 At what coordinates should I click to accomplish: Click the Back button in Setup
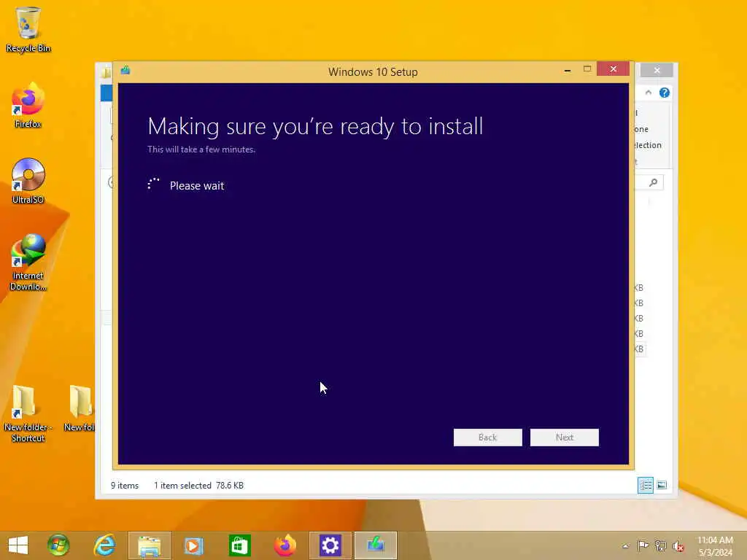tap(488, 437)
